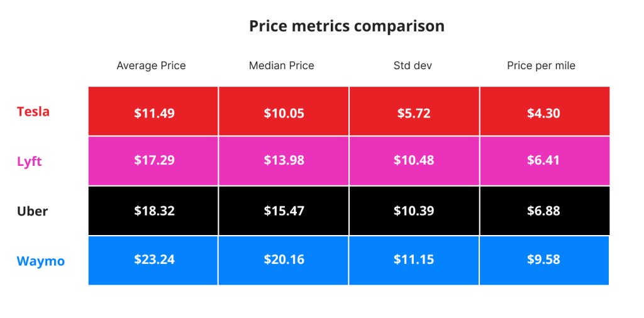Click the Price metrics comparison title

(347, 26)
